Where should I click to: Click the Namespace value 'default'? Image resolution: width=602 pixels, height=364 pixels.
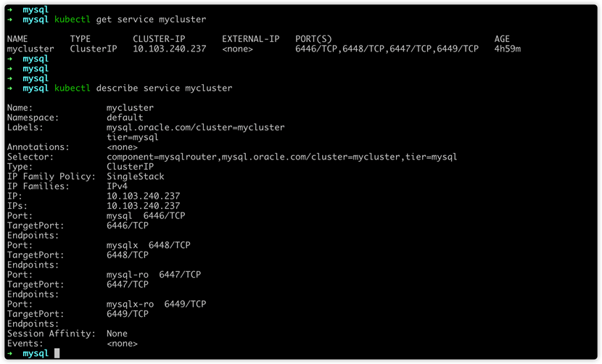pos(125,117)
